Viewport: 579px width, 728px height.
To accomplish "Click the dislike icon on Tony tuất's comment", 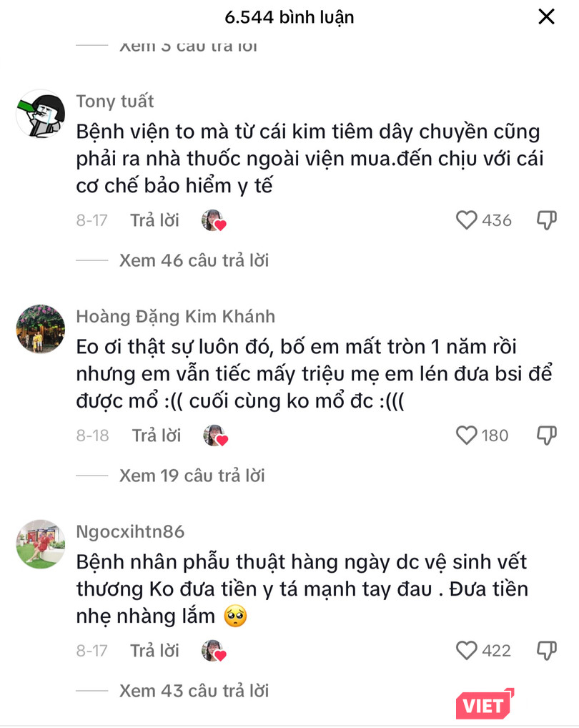I will [x=546, y=220].
